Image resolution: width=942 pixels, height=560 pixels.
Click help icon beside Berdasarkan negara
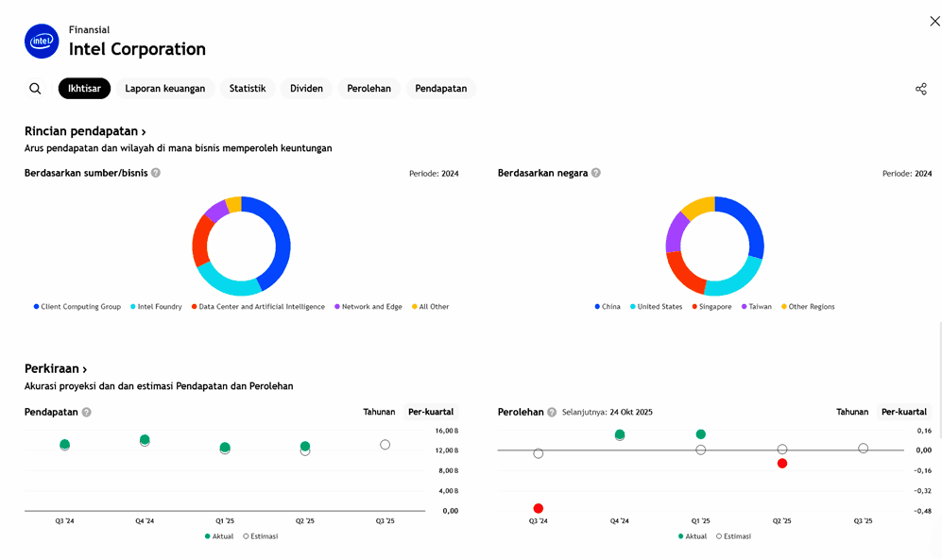tap(596, 173)
